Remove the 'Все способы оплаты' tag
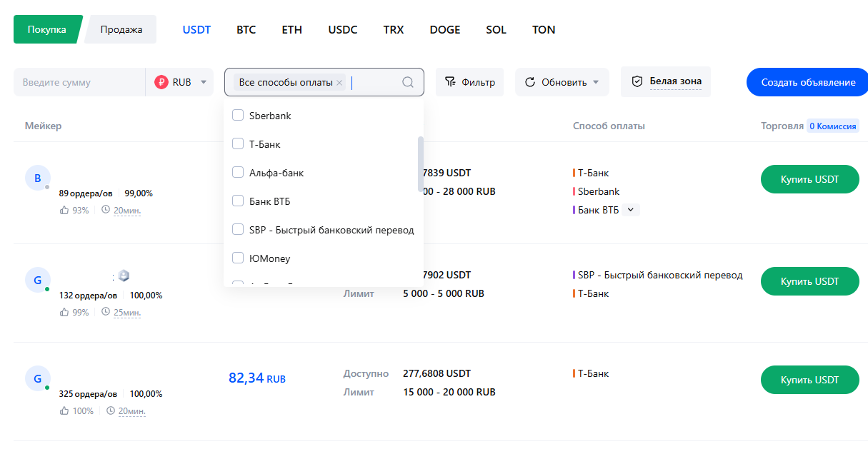The image size is (868, 459). [339, 83]
